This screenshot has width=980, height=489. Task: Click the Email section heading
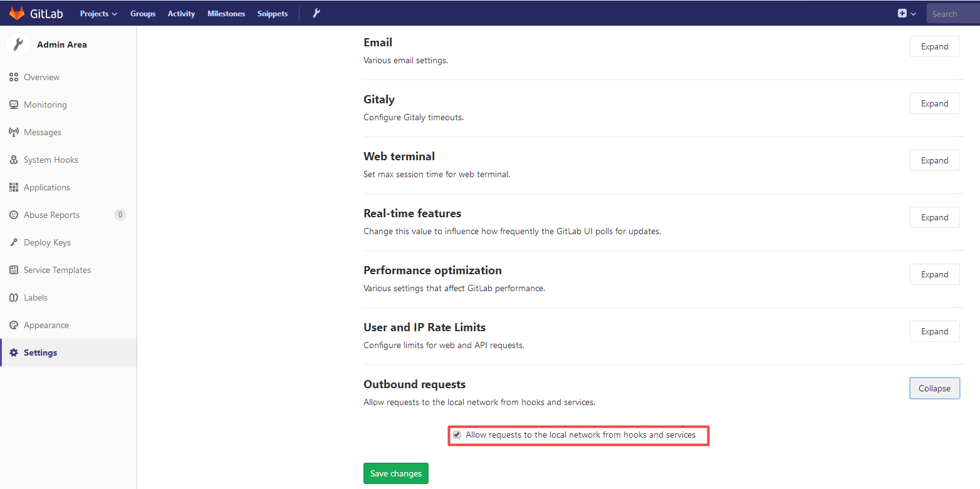[378, 43]
